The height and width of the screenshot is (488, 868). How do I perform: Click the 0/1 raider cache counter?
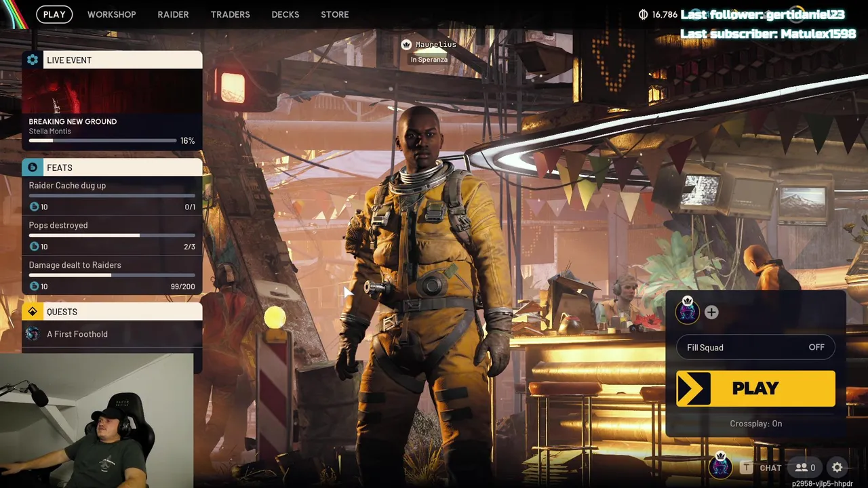coord(190,207)
